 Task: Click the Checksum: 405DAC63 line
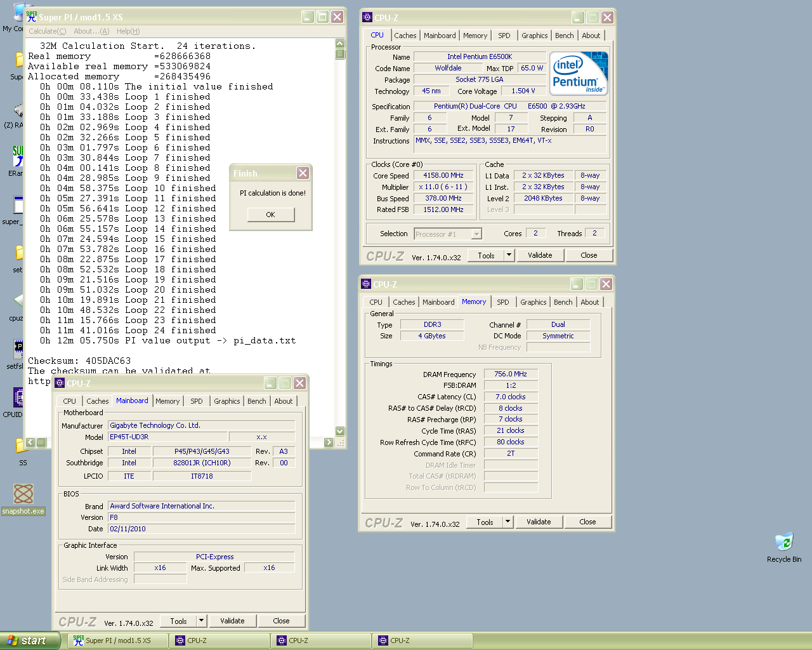click(x=79, y=361)
